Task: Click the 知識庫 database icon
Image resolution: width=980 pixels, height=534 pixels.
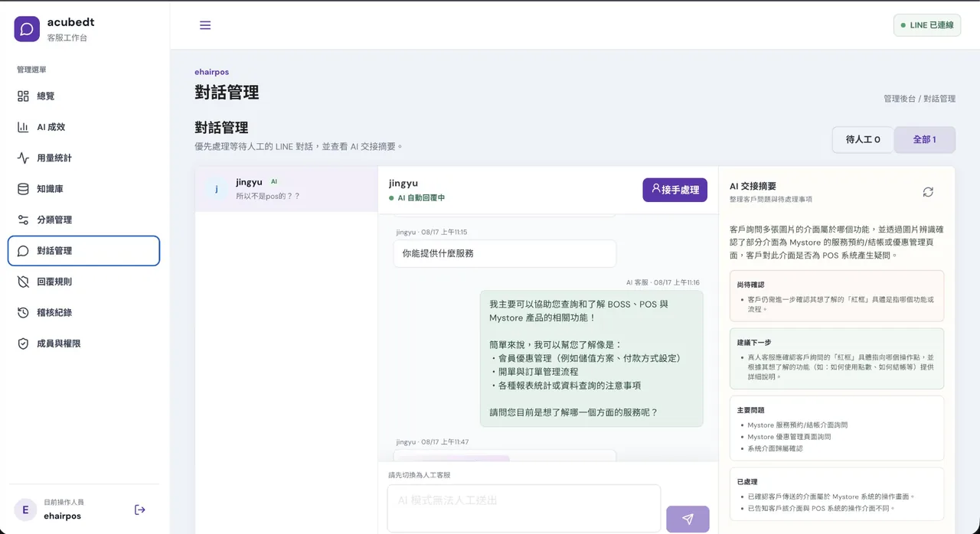Action: pos(23,189)
